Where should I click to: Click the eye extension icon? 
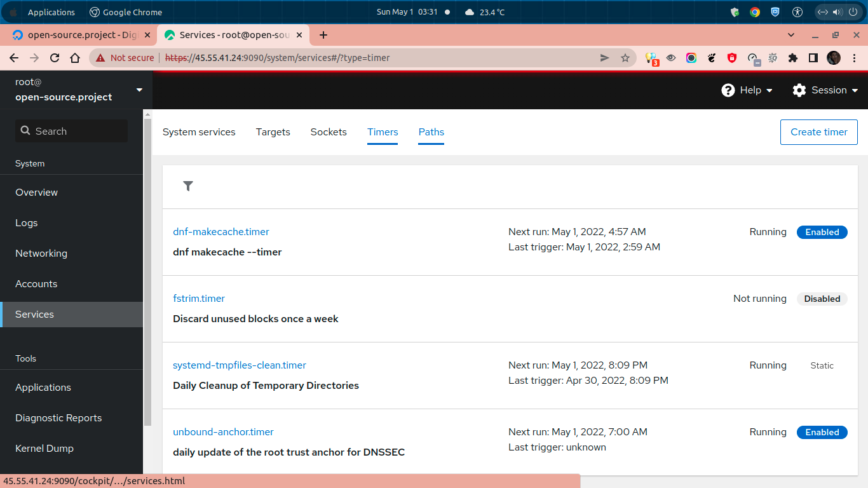click(x=671, y=58)
